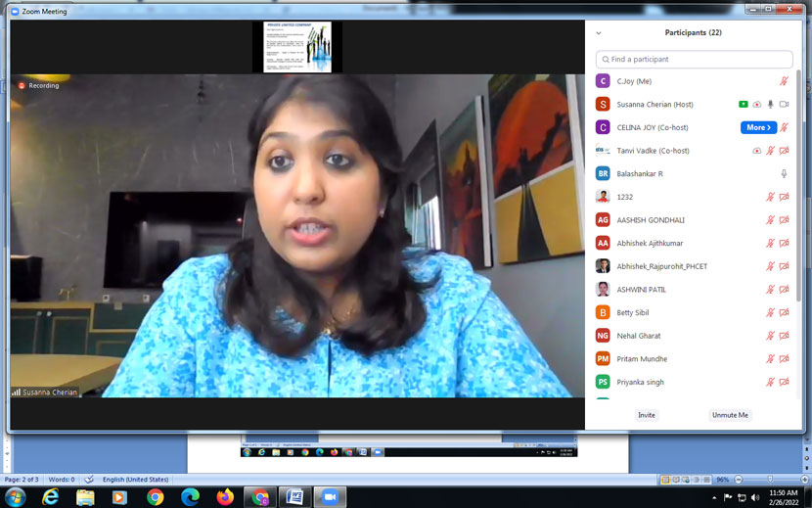Switch Word to Web Layout view
The image size is (812, 508).
click(686, 480)
